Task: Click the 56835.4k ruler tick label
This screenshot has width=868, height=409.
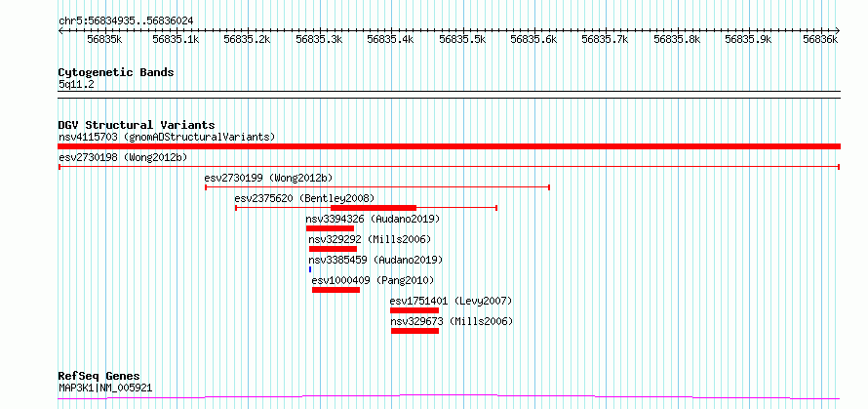Action: [x=390, y=39]
